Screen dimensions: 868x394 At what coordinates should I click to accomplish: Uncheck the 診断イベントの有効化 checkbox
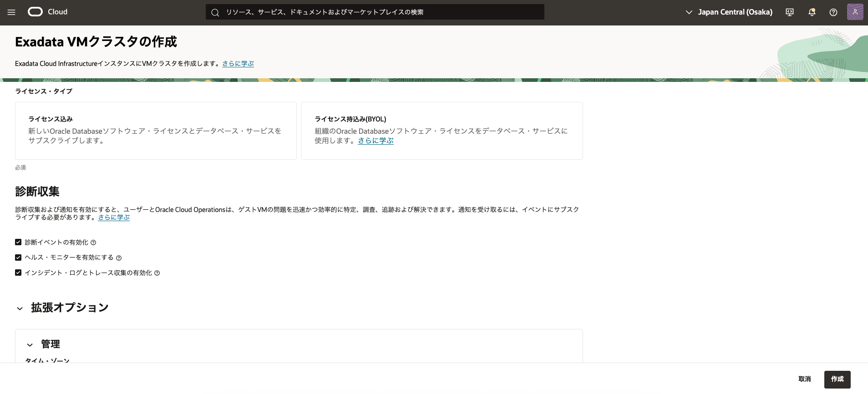click(18, 242)
